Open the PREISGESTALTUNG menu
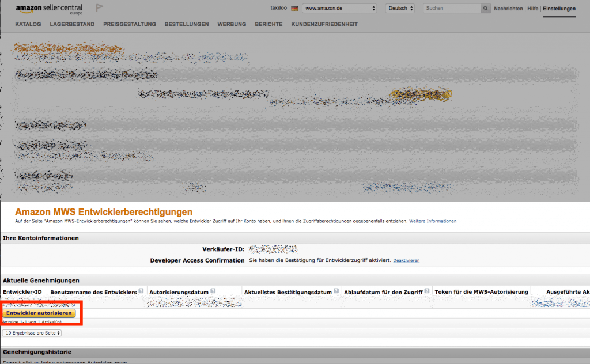This screenshot has height=364, width=590. coord(130,24)
